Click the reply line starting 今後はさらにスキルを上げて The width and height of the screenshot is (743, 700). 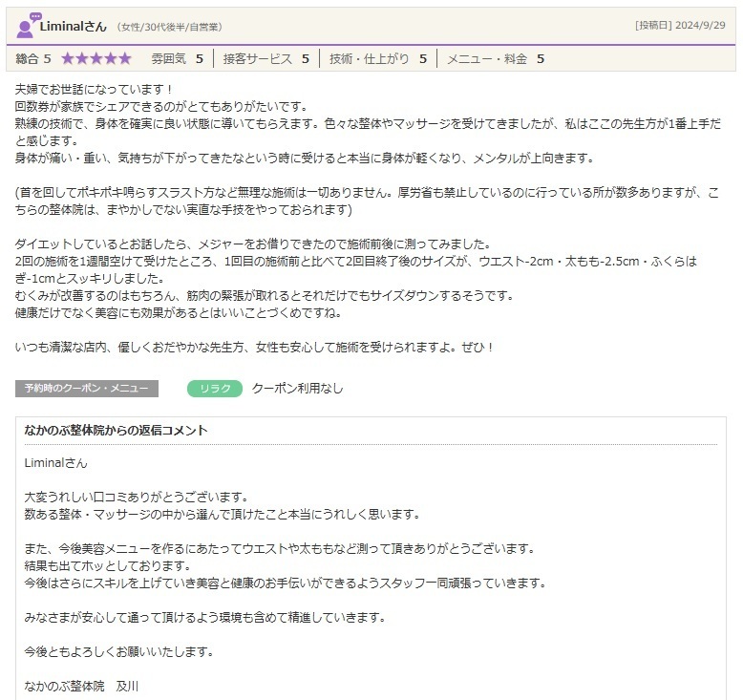click(286, 583)
